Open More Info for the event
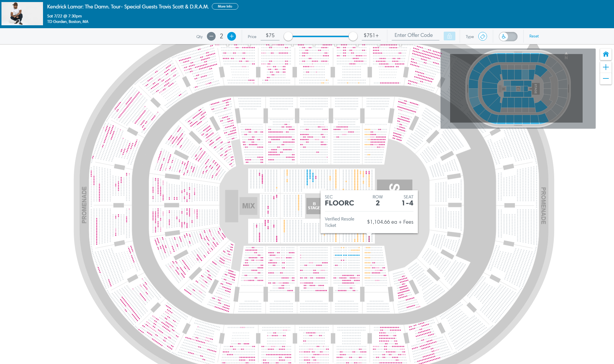614x364 pixels. pos(225,6)
